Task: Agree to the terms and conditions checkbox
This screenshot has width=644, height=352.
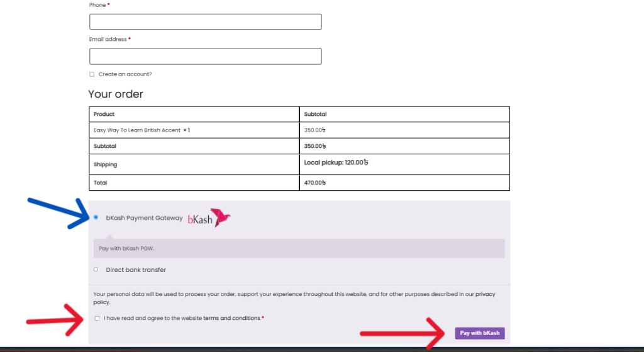Action: tap(97, 318)
